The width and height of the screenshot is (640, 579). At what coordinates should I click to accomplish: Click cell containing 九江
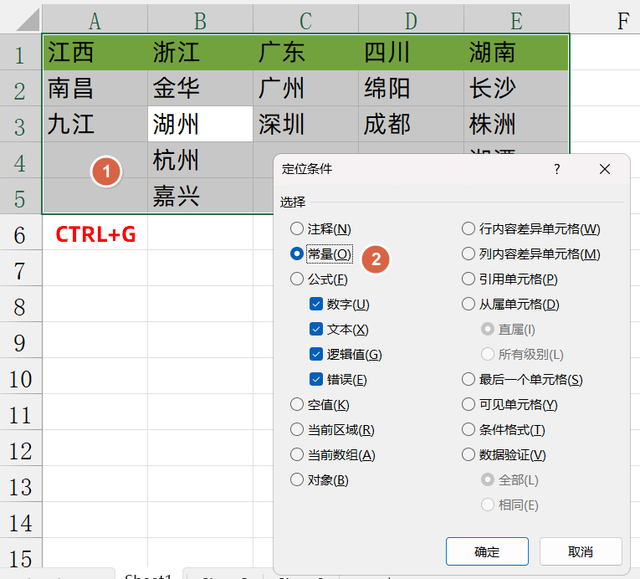pyautogui.click(x=95, y=124)
